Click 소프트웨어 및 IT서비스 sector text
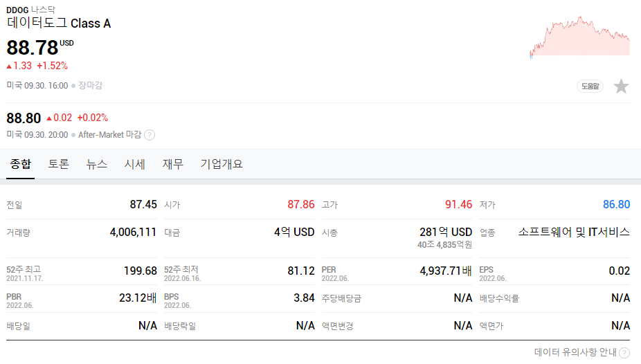 (574, 232)
